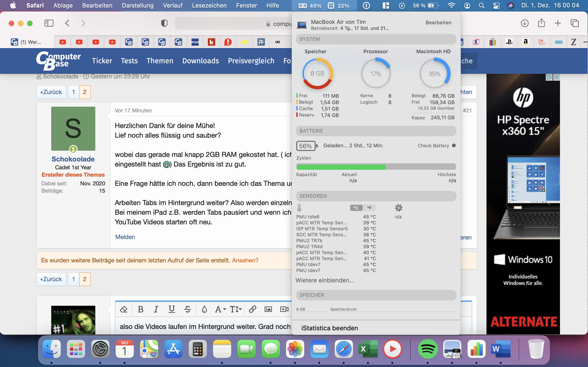588x367 pixels.
Task: Click the Underline formatting icon
Action: (172, 309)
